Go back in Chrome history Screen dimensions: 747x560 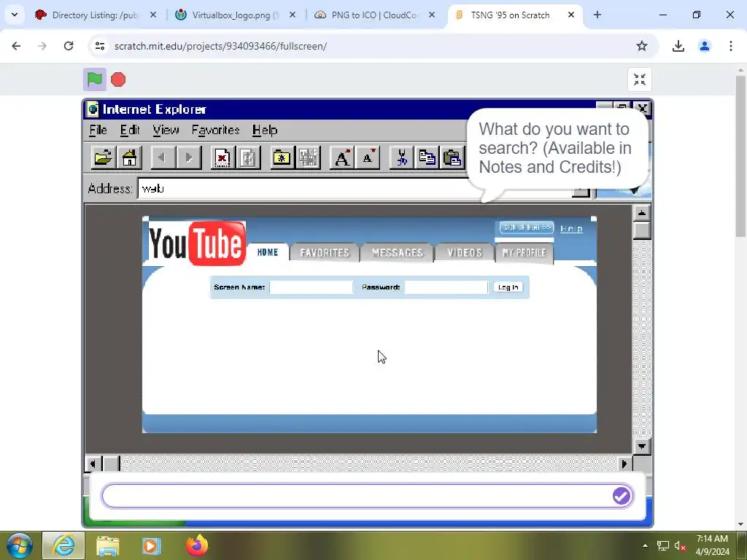tap(16, 46)
